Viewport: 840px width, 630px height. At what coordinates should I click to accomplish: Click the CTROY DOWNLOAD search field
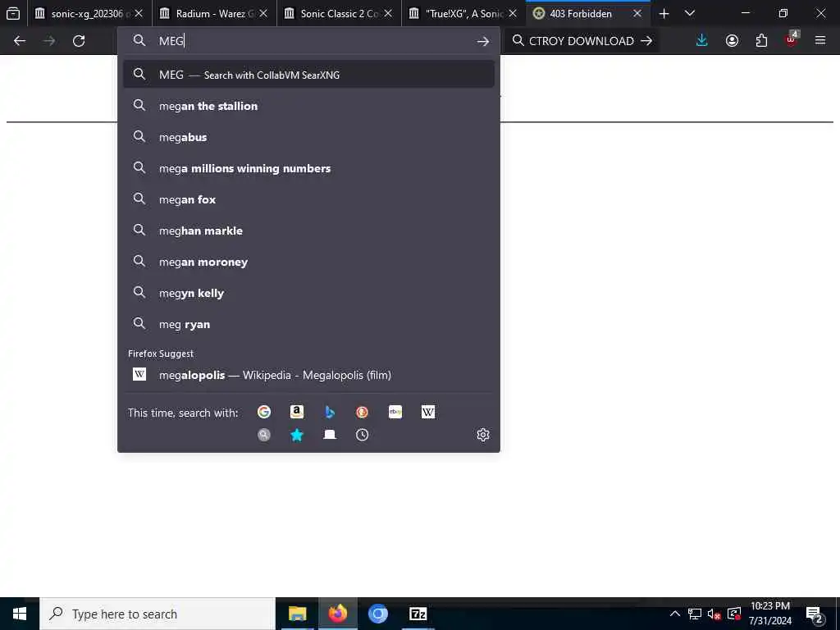click(582, 41)
